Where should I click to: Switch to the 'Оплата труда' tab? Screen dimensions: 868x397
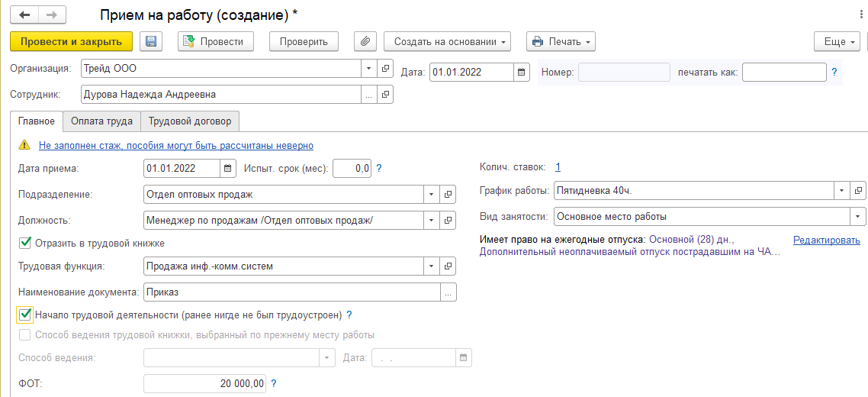pyautogui.click(x=101, y=121)
